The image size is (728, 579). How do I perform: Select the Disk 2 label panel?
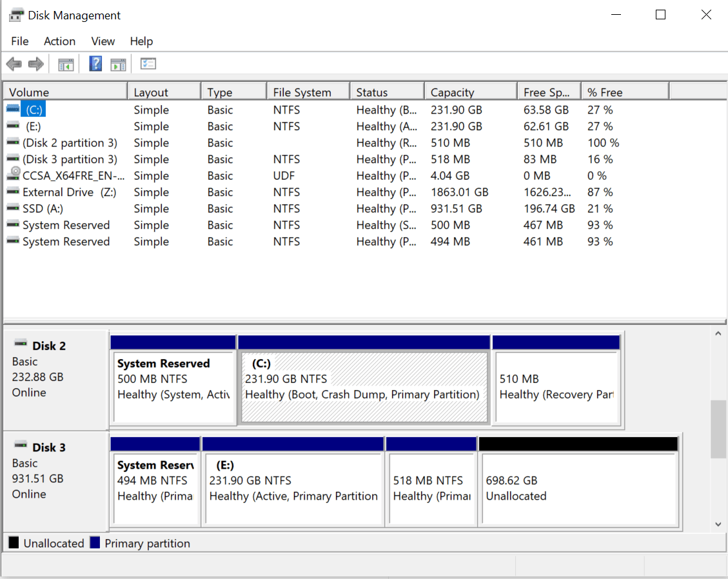[x=55, y=380]
